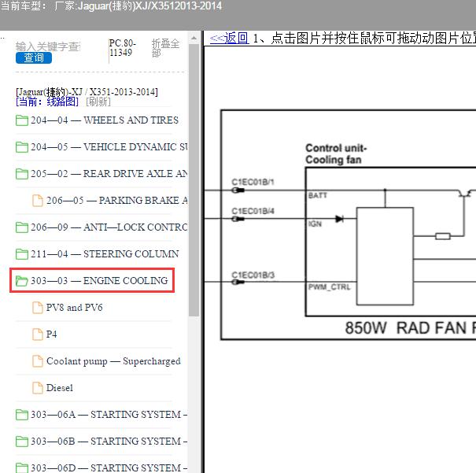
Task: Click the PC.80-11349 text
Action: 123,48
